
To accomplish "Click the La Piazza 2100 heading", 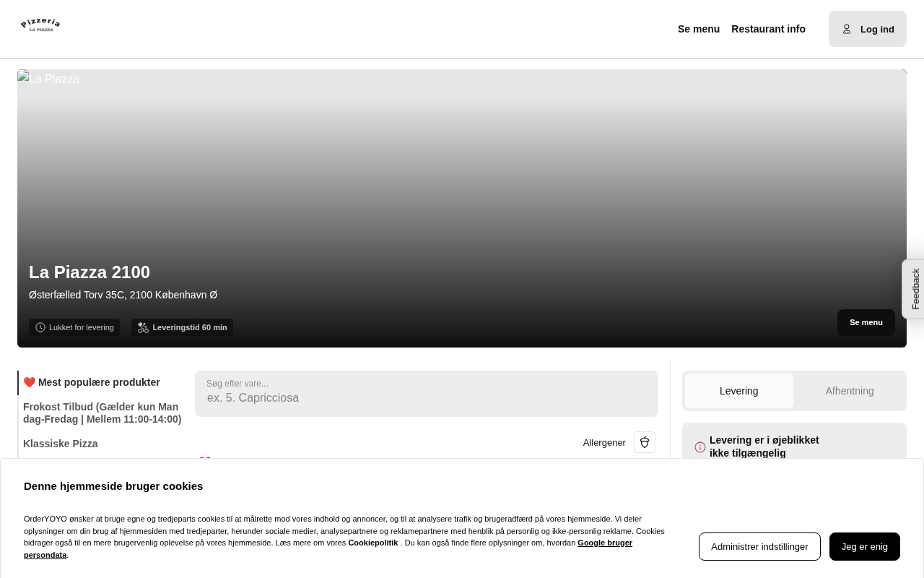I will [90, 272].
